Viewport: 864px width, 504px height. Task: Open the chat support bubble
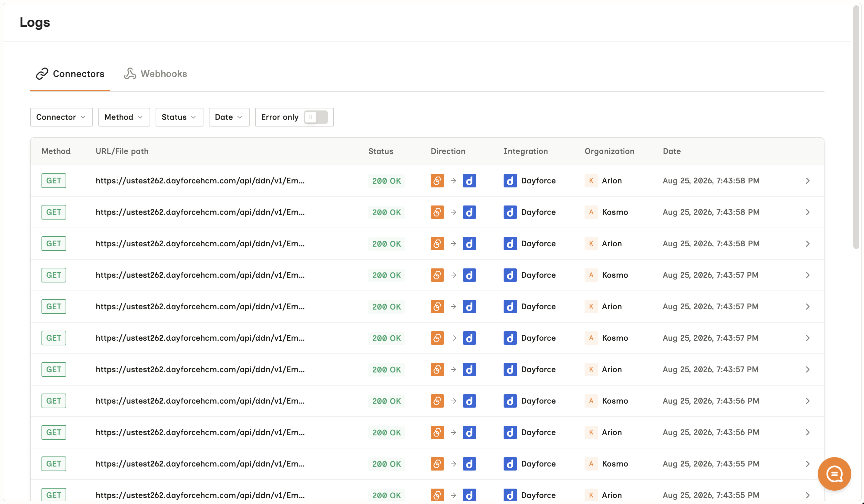tap(834, 474)
